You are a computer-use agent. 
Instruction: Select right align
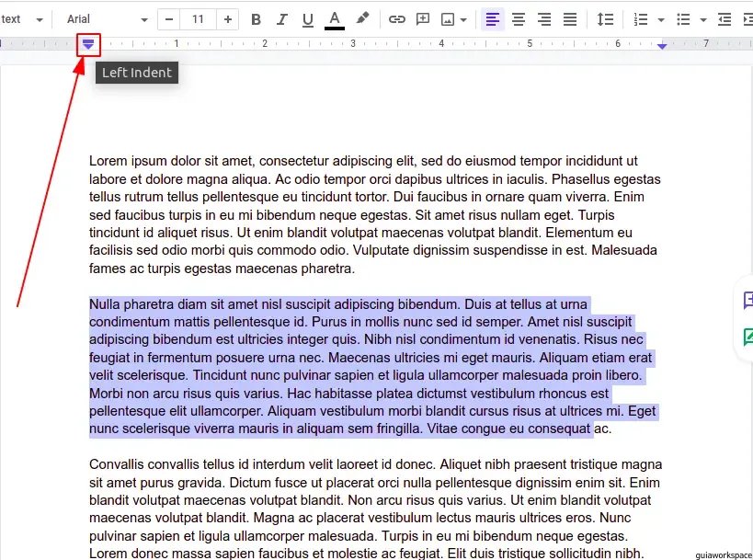click(544, 19)
